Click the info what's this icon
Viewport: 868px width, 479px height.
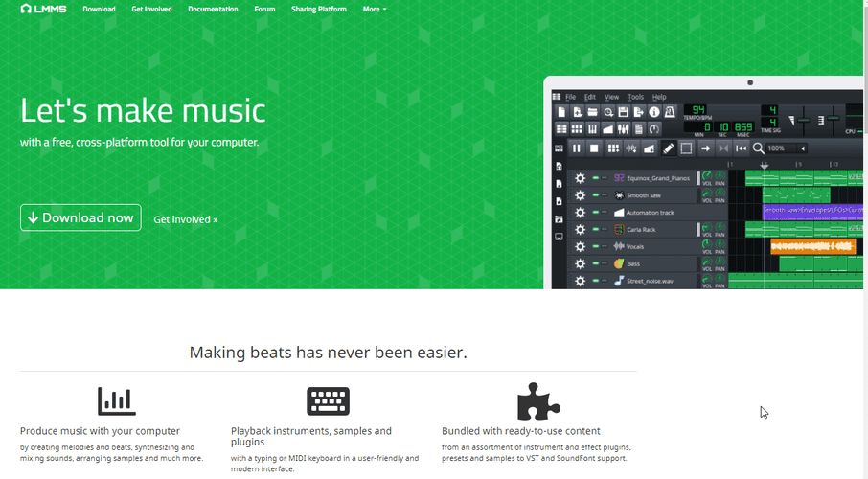pos(654,112)
